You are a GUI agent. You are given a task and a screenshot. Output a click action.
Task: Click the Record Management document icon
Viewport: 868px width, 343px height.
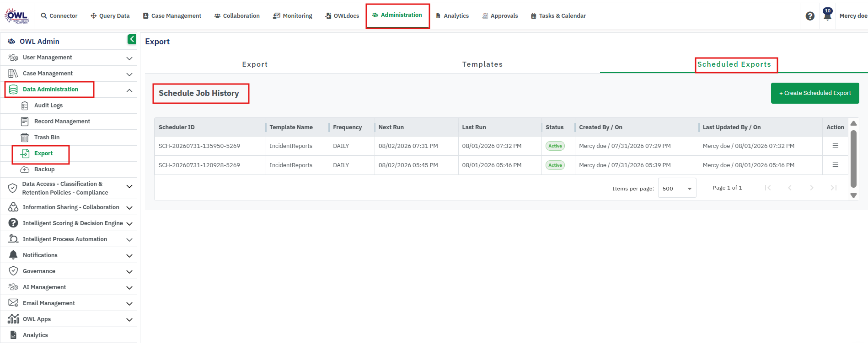[x=25, y=121]
